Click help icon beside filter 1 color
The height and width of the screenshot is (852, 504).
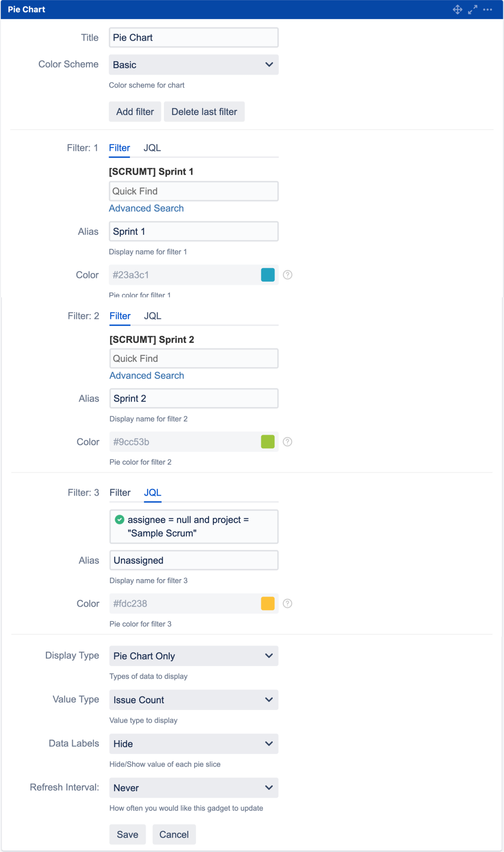tap(287, 275)
